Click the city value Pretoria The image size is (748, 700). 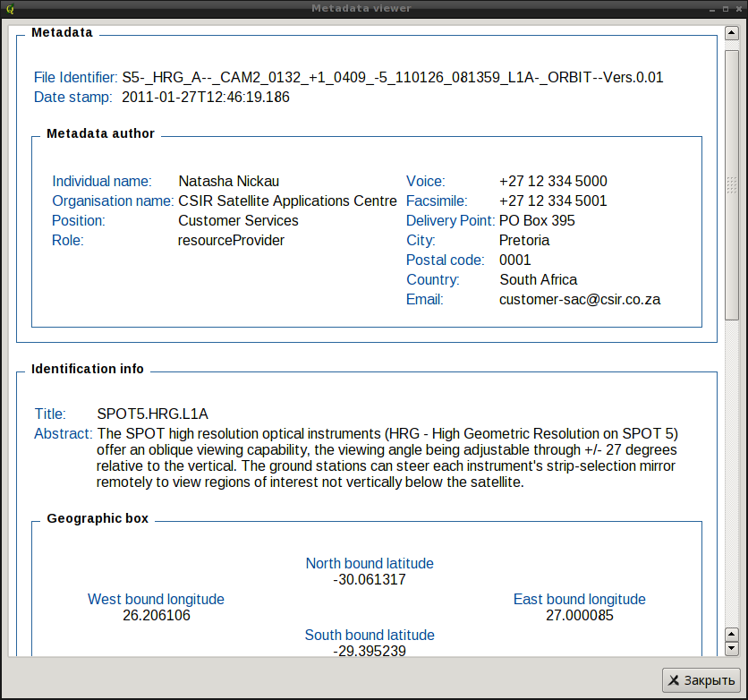coord(524,240)
